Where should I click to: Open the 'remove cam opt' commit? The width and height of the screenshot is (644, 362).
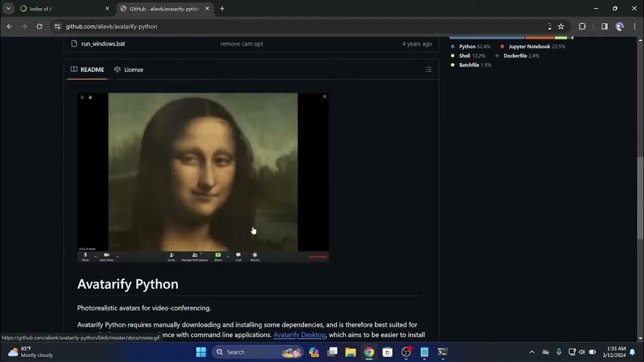point(242,44)
